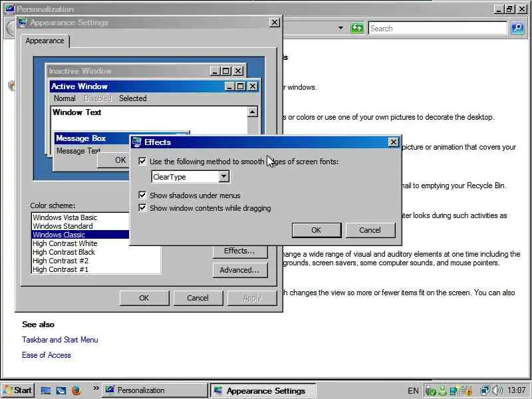The width and height of the screenshot is (532, 399).
Task: Click the Effects title bar icon
Action: tap(136, 142)
